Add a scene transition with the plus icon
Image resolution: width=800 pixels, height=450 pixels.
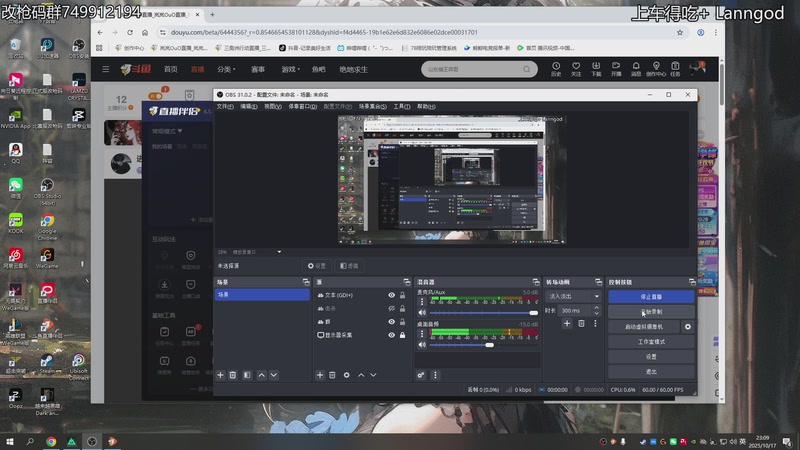pyautogui.click(x=567, y=323)
